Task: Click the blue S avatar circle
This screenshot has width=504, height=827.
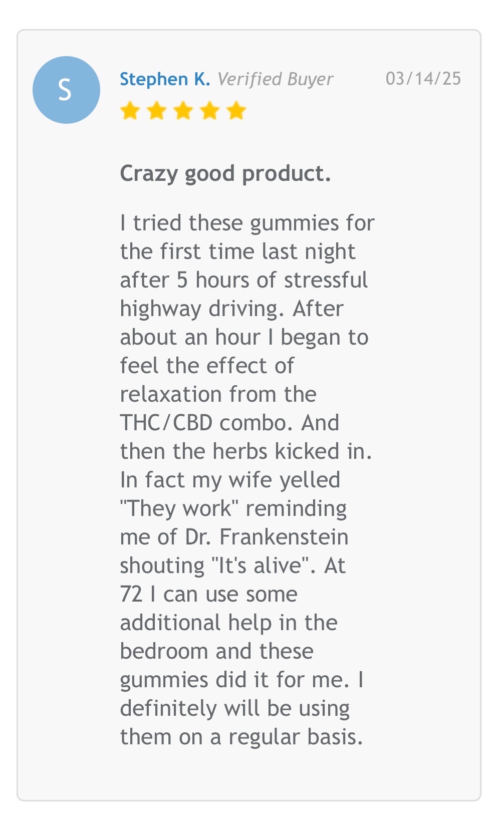Action: (66, 90)
